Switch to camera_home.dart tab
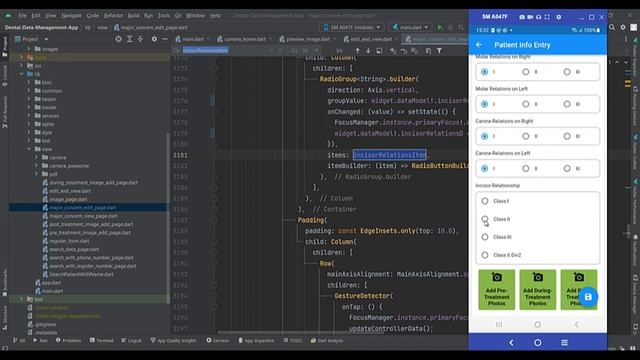 coord(244,39)
